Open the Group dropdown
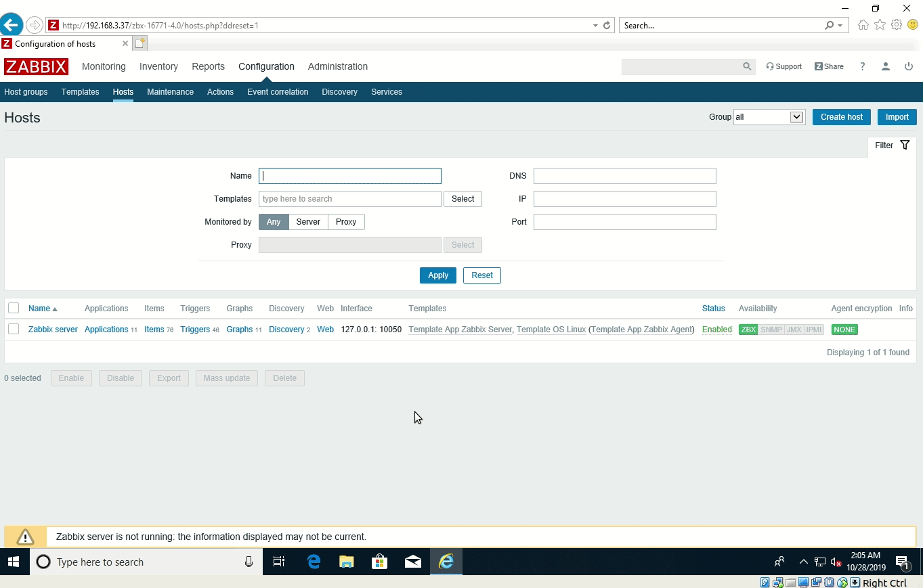The height and width of the screenshot is (588, 923). click(769, 117)
